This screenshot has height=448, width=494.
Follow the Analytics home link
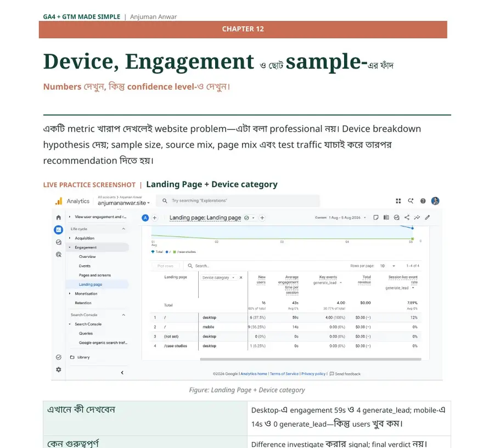point(254,374)
